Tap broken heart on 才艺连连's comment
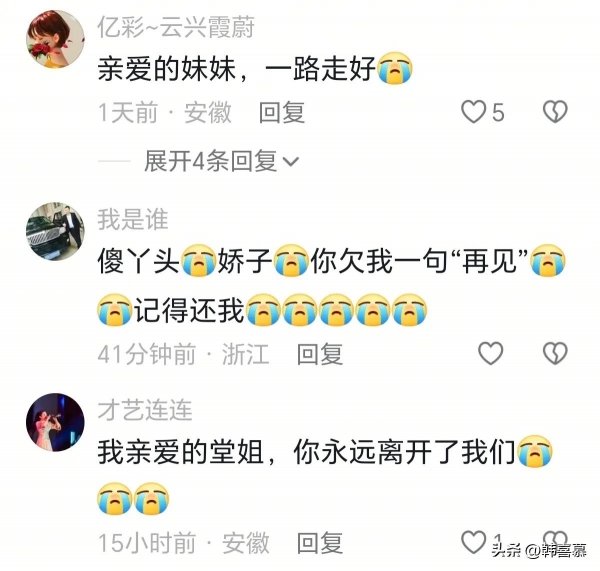This screenshot has height=571, width=600. point(555,540)
